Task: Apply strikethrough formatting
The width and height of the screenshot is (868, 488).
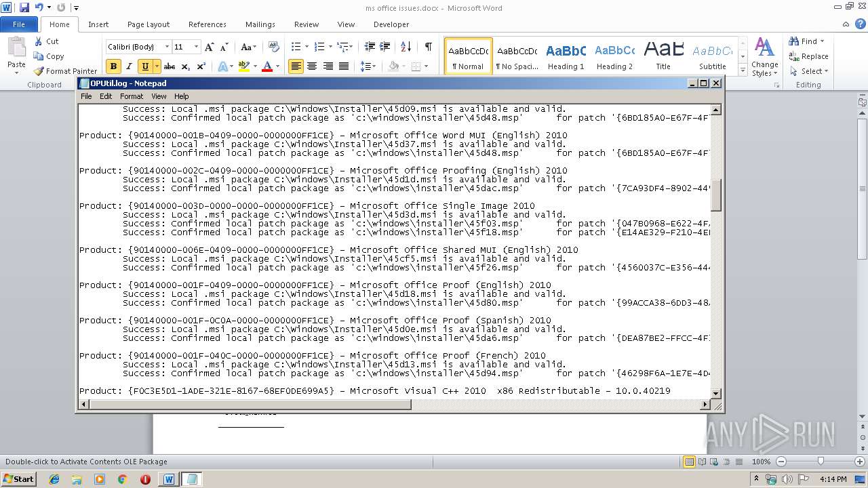Action: [x=170, y=66]
